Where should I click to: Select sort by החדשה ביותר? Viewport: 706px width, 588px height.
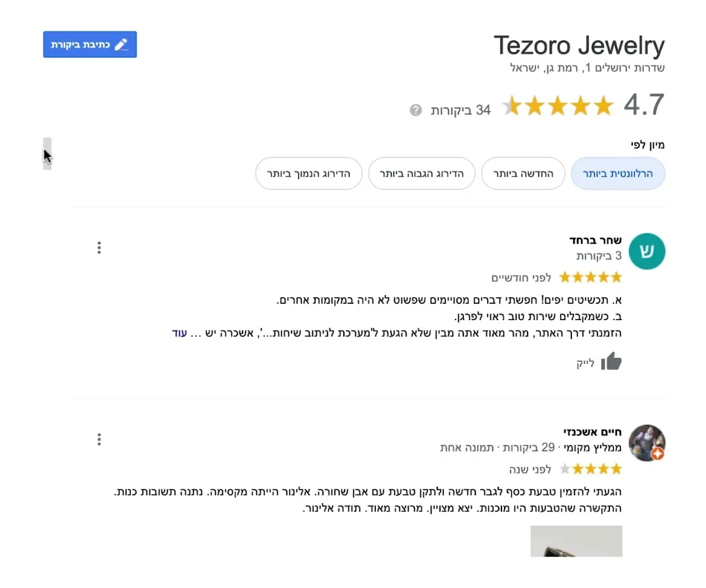click(523, 174)
